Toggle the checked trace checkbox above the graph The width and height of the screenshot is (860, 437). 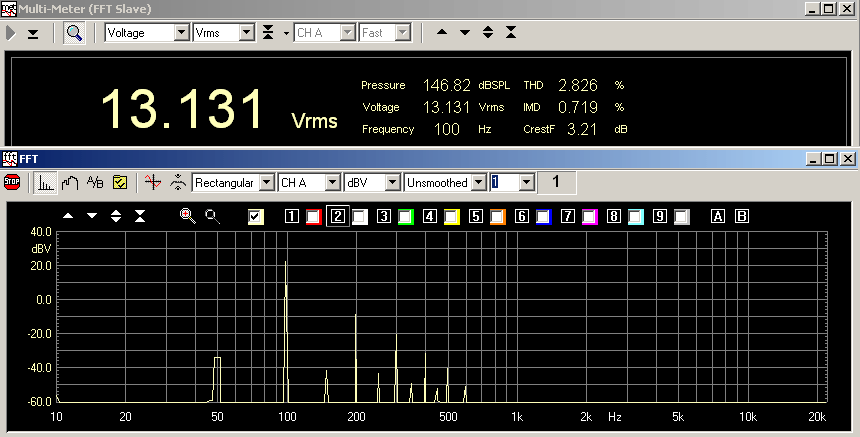[256, 216]
